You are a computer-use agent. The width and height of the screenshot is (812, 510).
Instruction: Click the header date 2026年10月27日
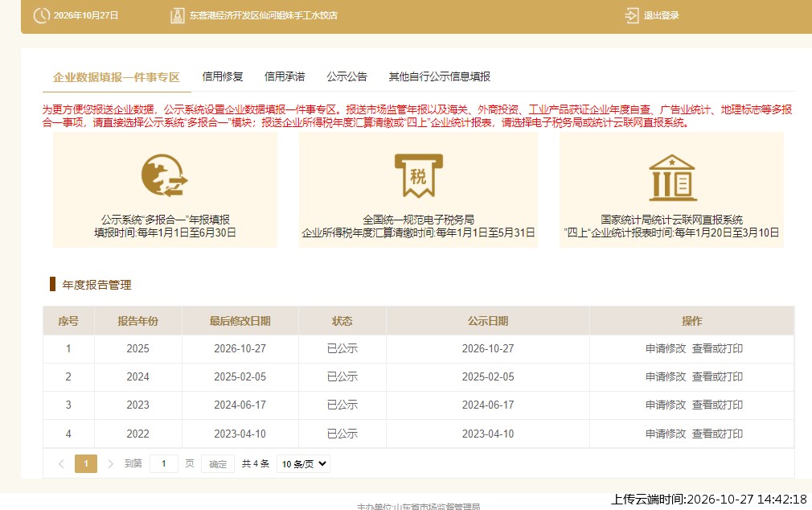click(86, 15)
